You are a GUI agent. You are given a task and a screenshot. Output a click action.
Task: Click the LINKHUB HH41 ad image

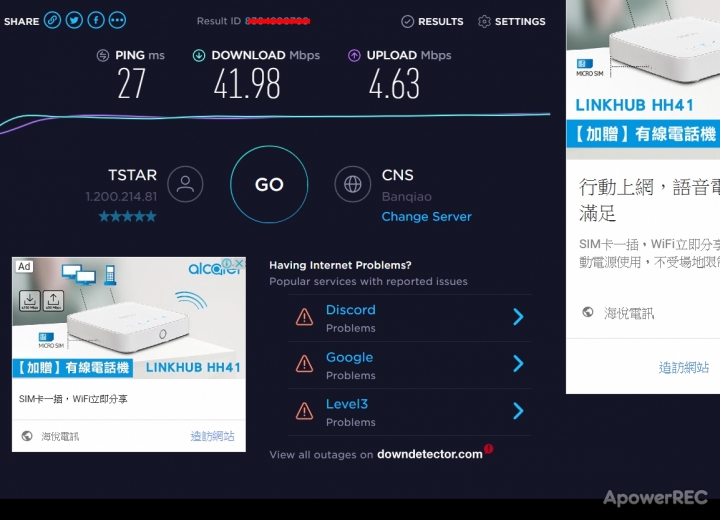(x=129, y=318)
